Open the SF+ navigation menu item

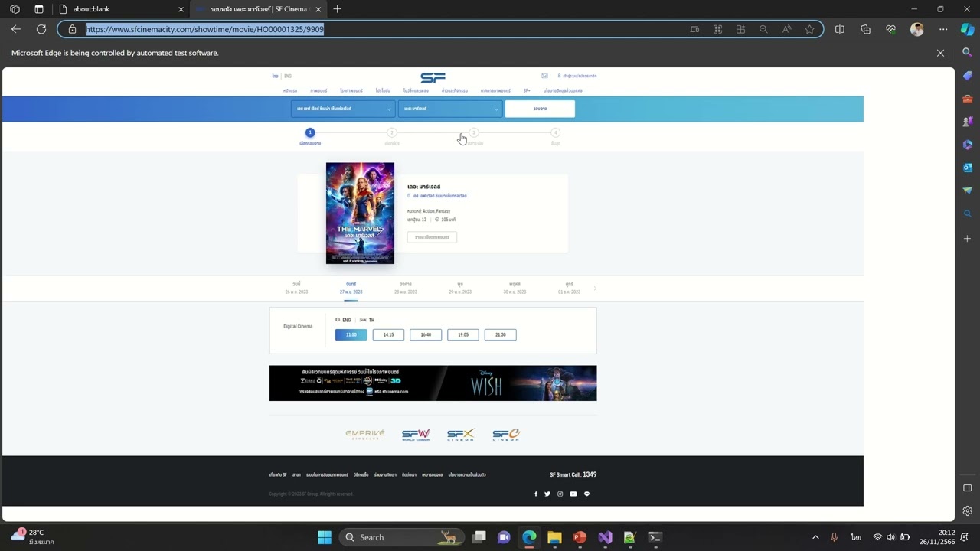tap(527, 90)
